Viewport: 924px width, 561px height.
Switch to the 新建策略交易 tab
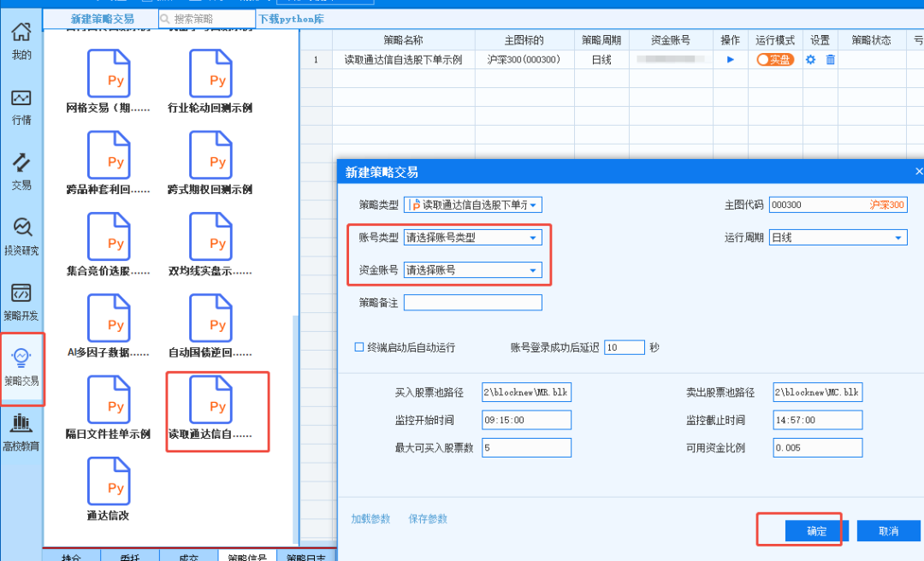coord(103,19)
